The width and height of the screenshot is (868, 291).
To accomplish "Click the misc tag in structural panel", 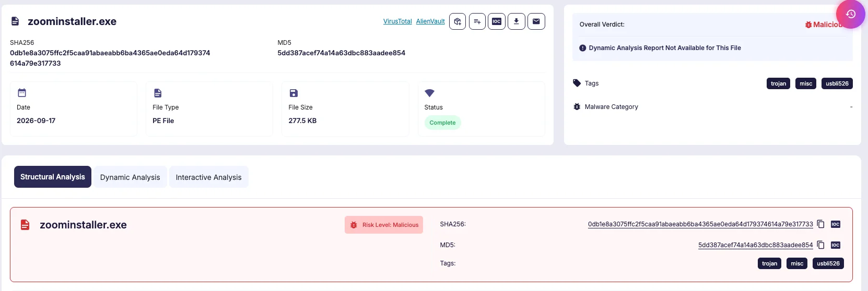I will point(797,263).
